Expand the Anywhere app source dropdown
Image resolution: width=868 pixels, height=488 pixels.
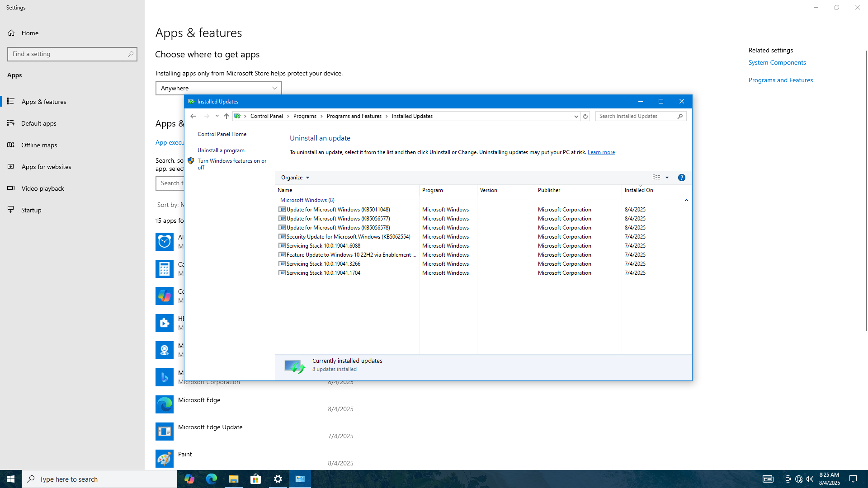point(219,88)
